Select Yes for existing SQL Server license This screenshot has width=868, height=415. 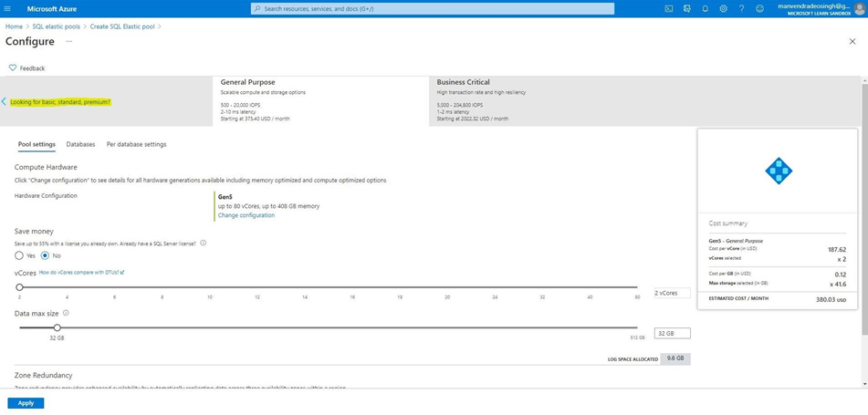(19, 255)
